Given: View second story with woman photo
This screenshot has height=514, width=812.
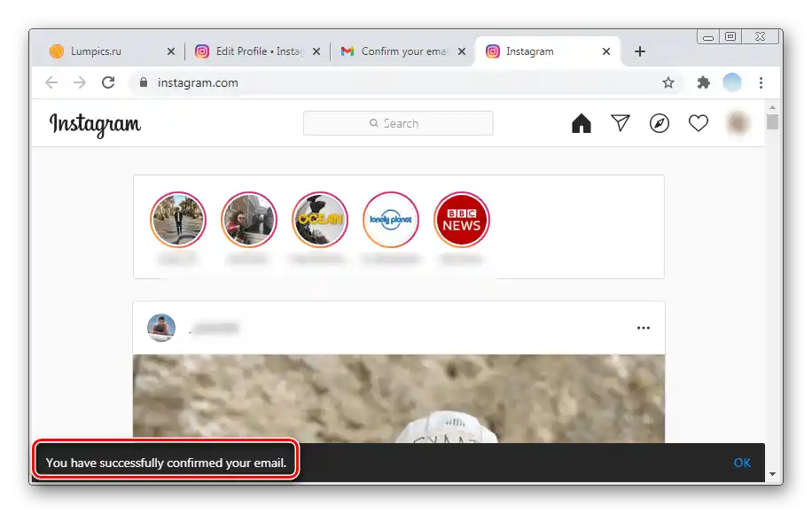Looking at the screenshot, I should tap(249, 220).
